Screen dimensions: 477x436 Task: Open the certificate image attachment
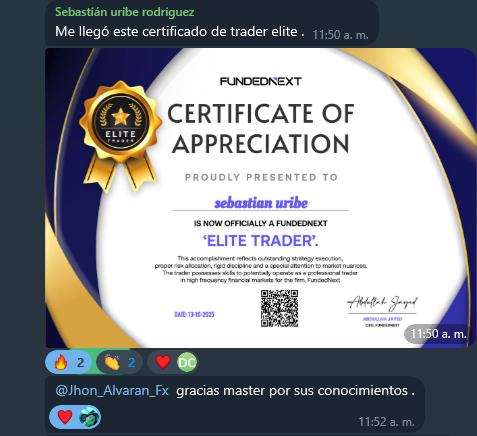261,198
